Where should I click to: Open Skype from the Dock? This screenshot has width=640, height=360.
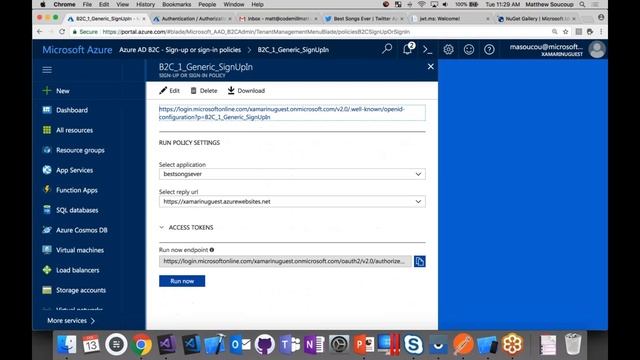(413, 344)
